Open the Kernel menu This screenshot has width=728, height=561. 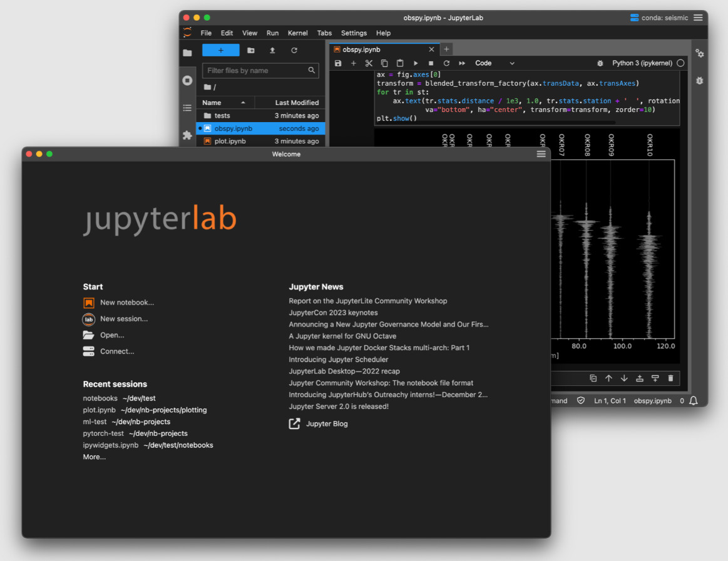(297, 33)
